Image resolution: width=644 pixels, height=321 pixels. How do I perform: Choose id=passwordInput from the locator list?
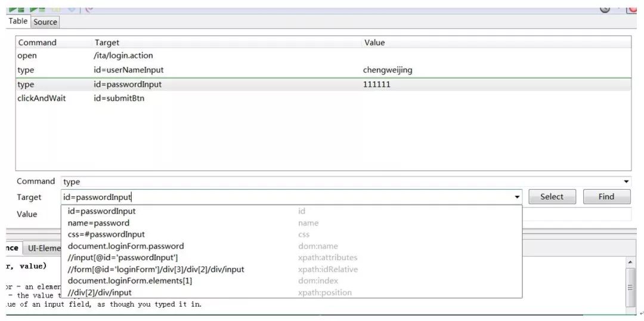click(292, 211)
